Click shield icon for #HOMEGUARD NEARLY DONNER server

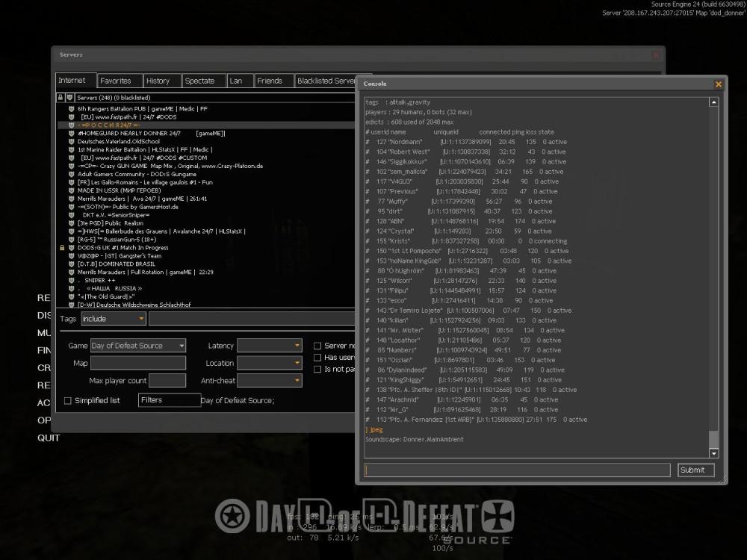[71, 134]
